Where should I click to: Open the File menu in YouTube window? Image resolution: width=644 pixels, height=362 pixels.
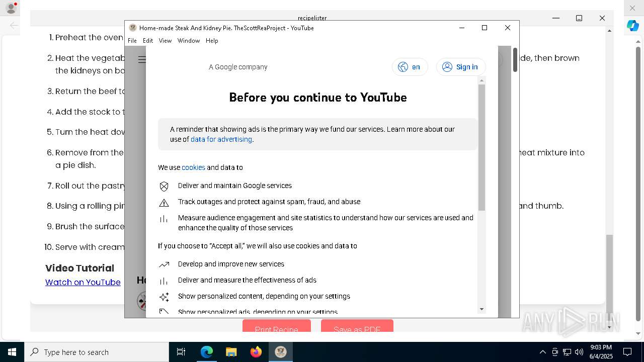132,41
